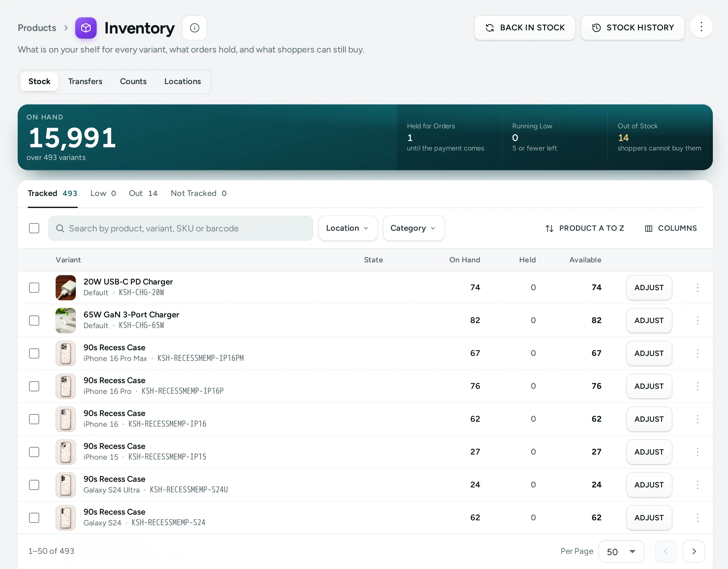Toggle the select-all checkbox
This screenshot has width=728, height=569.
[x=34, y=228]
